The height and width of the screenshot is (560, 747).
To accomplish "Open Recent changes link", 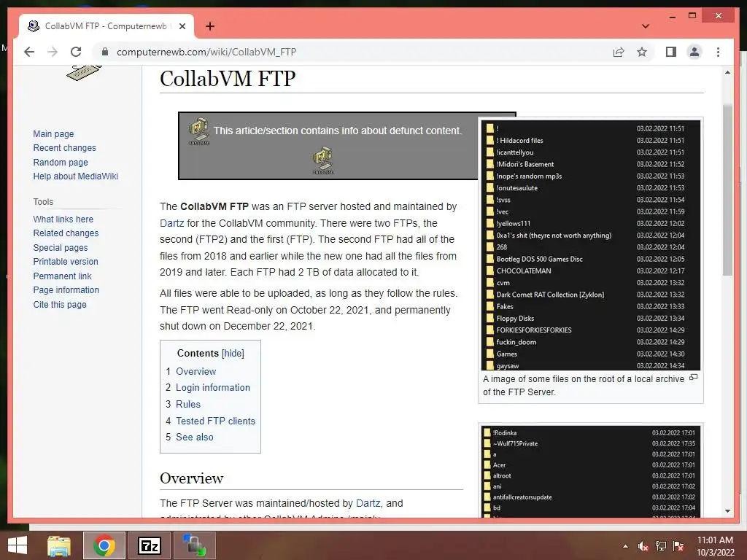I will point(64,147).
